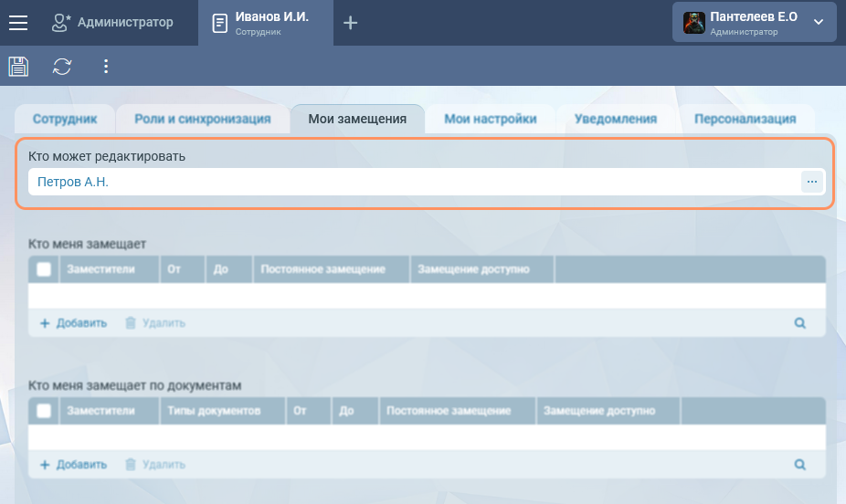Click Добавить under document substitutes table

[73, 465]
